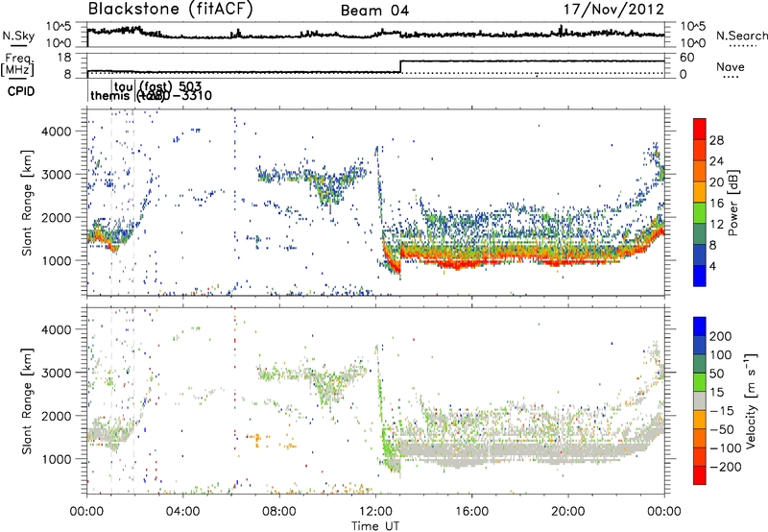This screenshot has width=768, height=532.
Task: Click the 'N.Sky' legend label
Action: 18,36
